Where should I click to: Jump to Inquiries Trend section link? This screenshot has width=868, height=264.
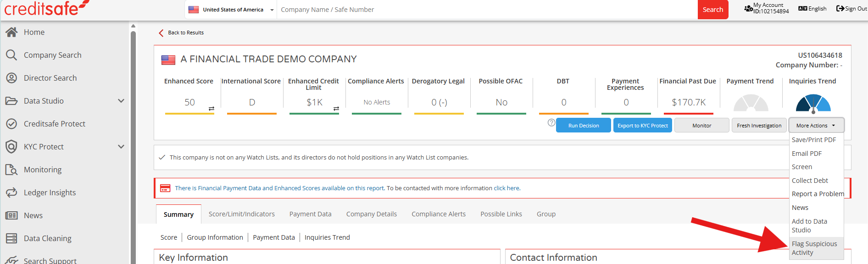pyautogui.click(x=327, y=237)
